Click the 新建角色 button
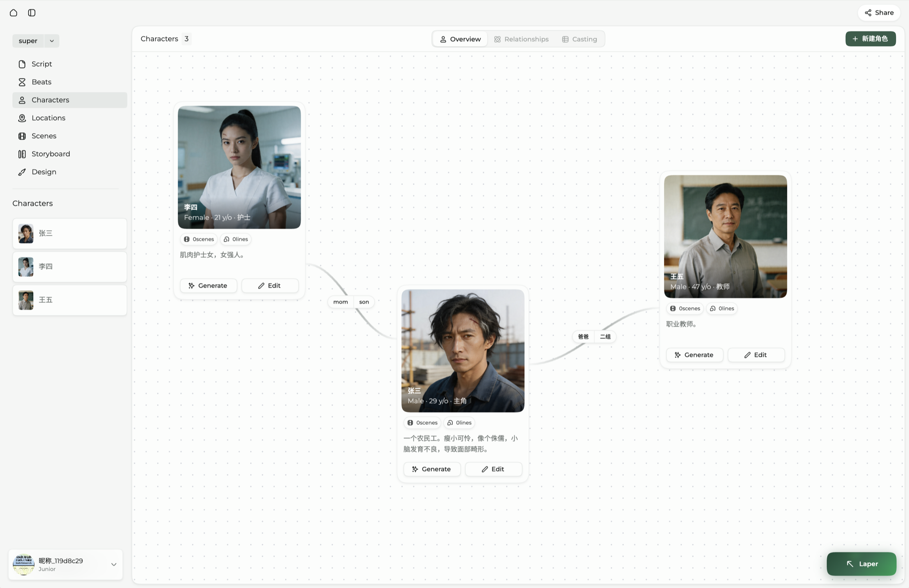 click(870, 39)
